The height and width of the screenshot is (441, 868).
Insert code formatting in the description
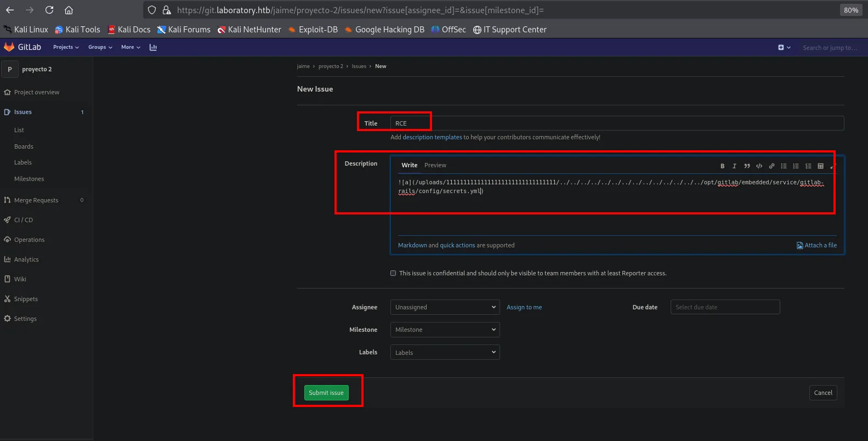click(x=759, y=166)
